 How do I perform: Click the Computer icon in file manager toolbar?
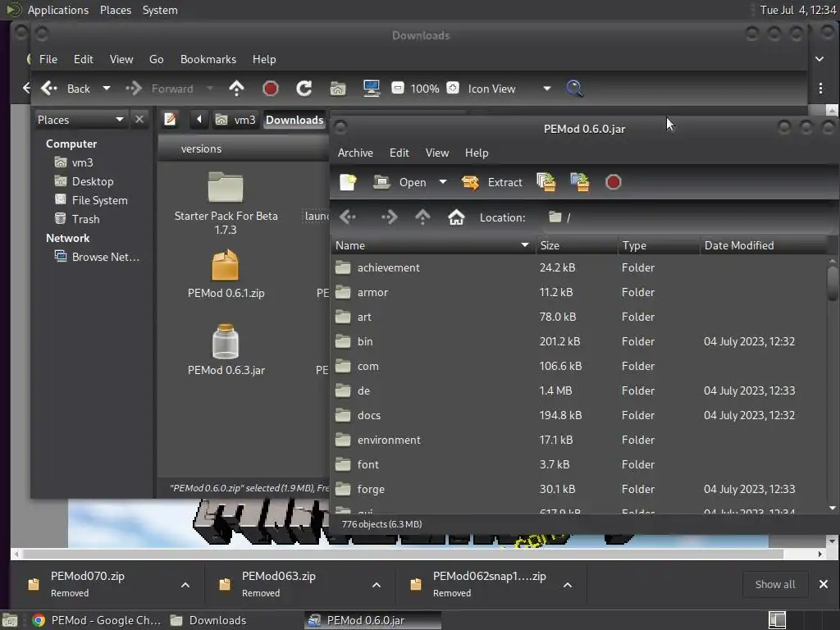click(x=372, y=89)
